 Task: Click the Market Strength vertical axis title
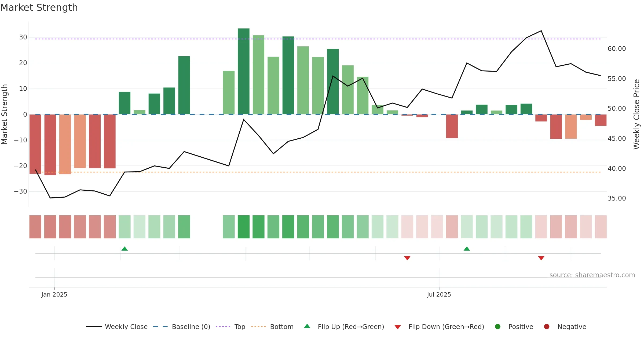click(4, 114)
